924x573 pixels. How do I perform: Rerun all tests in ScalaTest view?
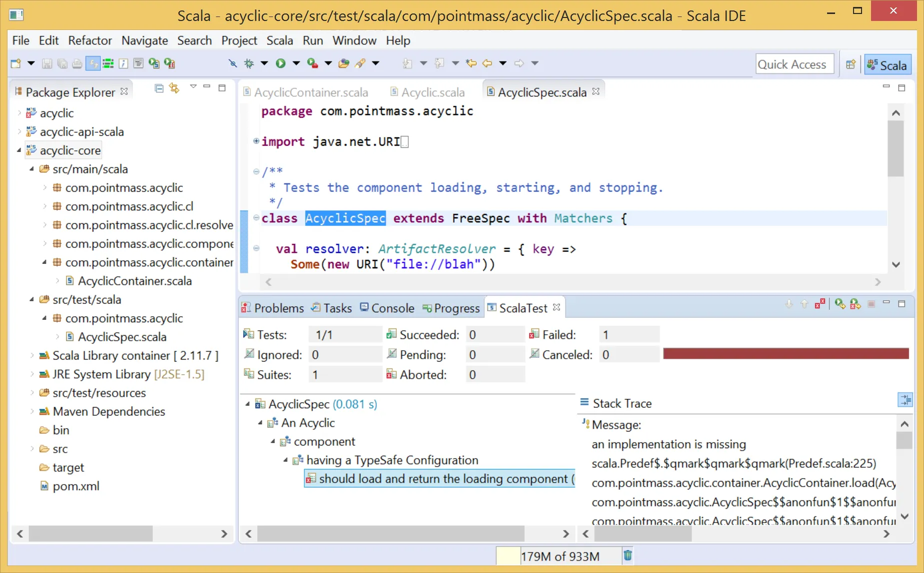pos(840,304)
